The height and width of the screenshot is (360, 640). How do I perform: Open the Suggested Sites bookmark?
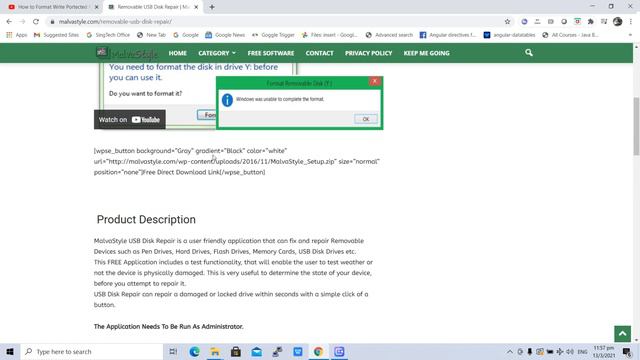click(56, 35)
